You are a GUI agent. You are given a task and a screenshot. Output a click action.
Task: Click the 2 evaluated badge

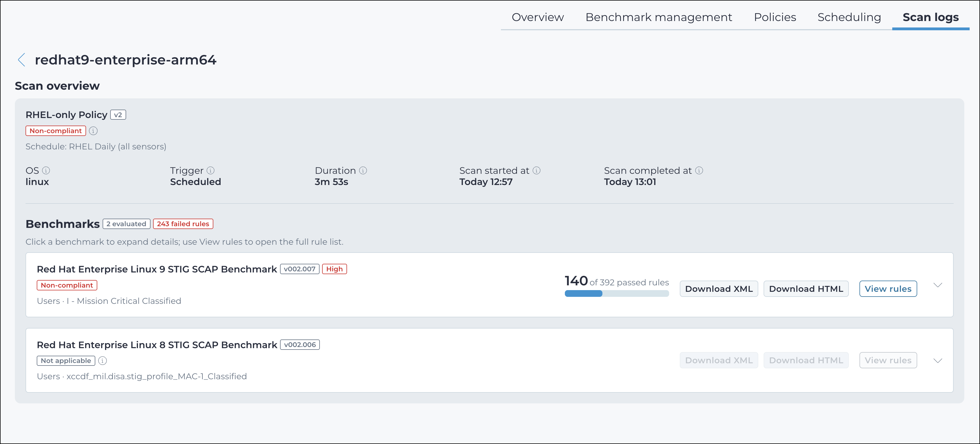tap(126, 224)
